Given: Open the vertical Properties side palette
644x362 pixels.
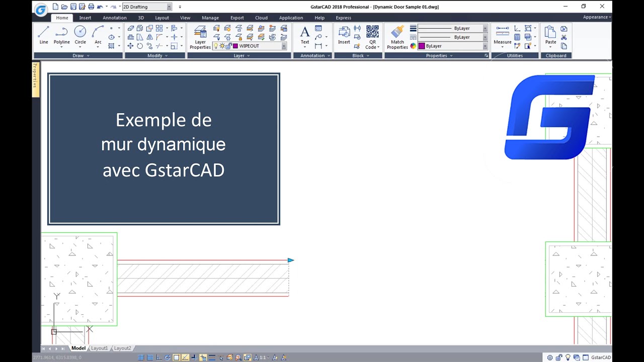Looking at the screenshot, I should pos(36,79).
